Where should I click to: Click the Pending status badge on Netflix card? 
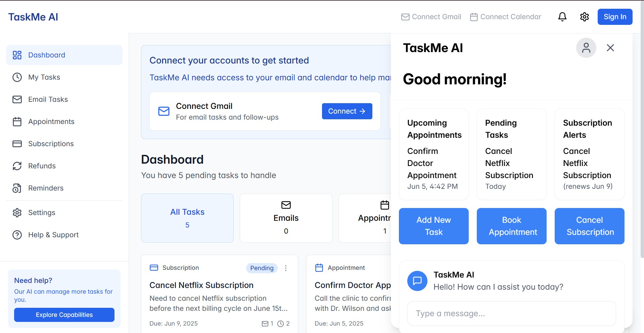coord(262,268)
